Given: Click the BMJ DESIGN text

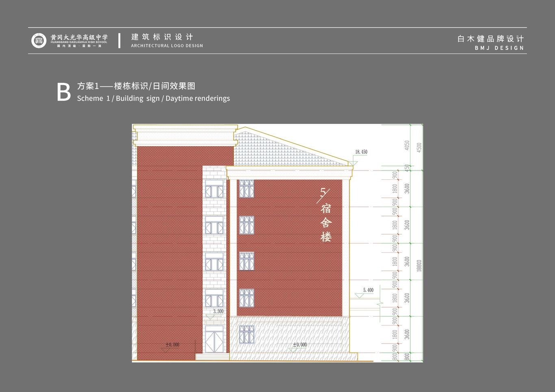Looking at the screenshot, I should tap(499, 48).
